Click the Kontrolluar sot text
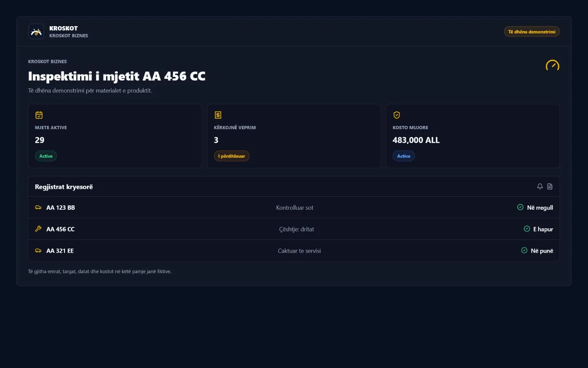588x368 pixels. (x=295, y=208)
